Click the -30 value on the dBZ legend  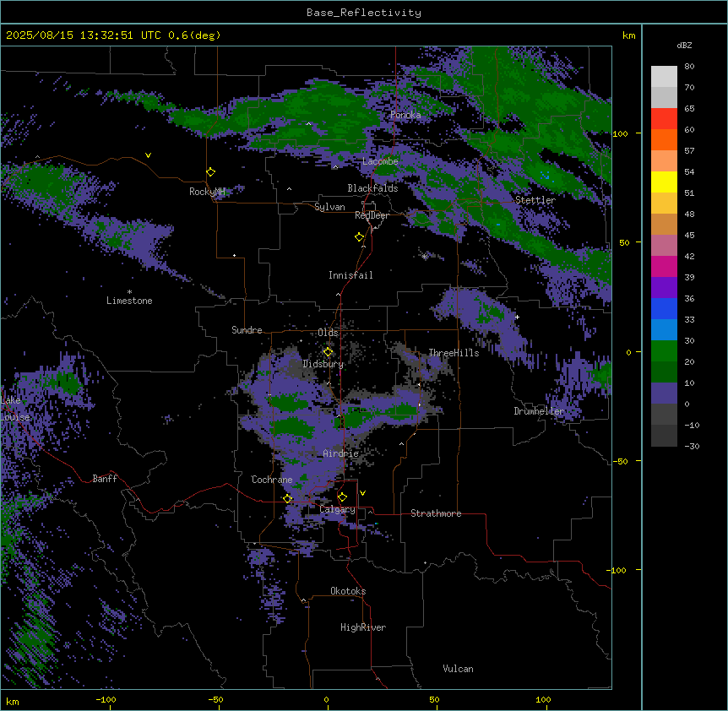692,446
